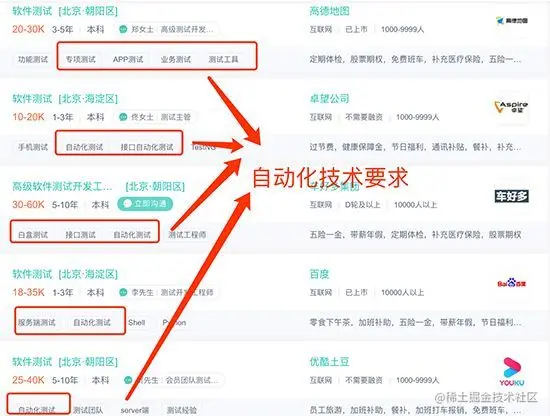Click the 立即沟通 button

point(145,204)
